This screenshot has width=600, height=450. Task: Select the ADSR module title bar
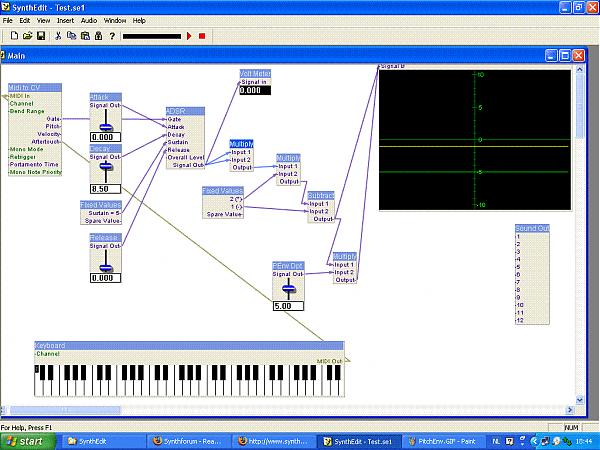[x=185, y=111]
